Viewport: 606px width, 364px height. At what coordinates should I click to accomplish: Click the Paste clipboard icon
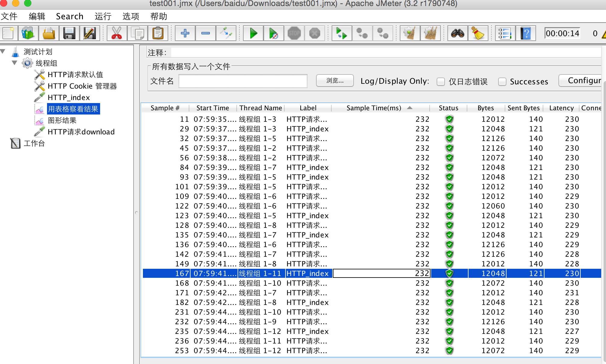coord(158,33)
